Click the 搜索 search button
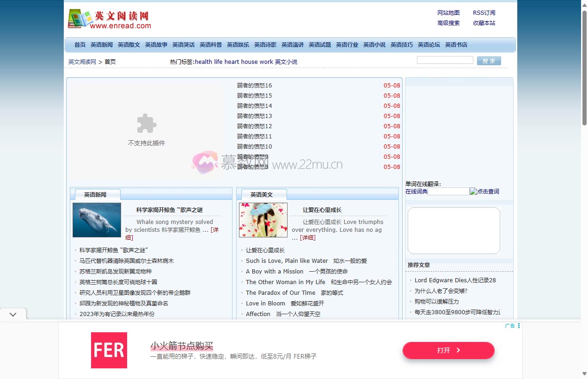The image size is (588, 379). click(x=489, y=60)
